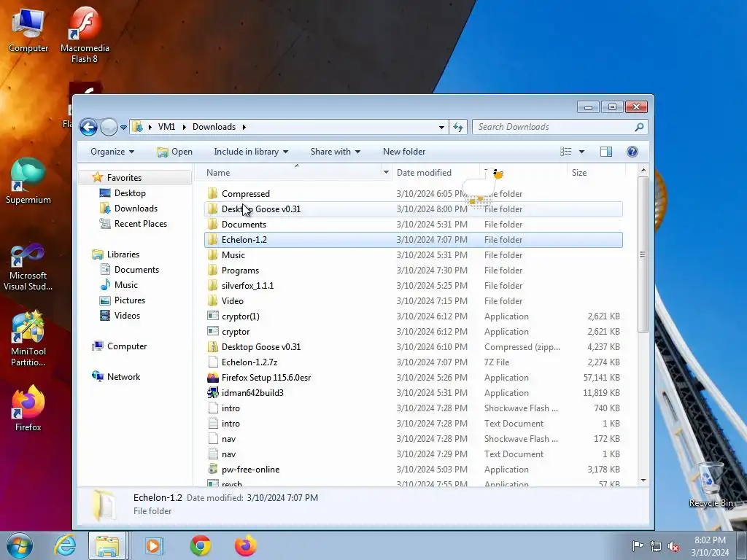Select the silverfox_1.1.1 folder
747x560 pixels.
414,286
